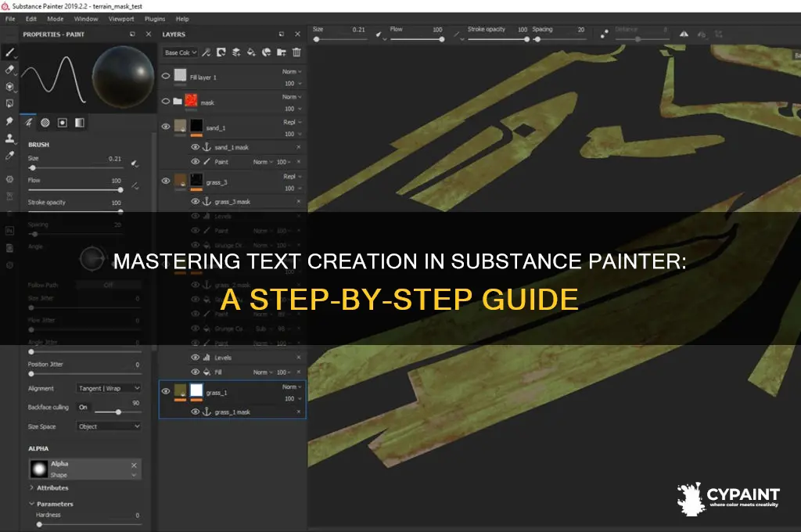Screen dimensions: 801x532
Task: Open the Brush properties tab icon
Action: 29,123
